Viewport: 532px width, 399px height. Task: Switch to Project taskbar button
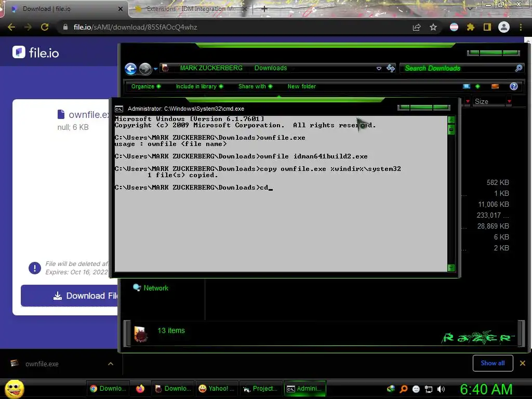pos(261,389)
